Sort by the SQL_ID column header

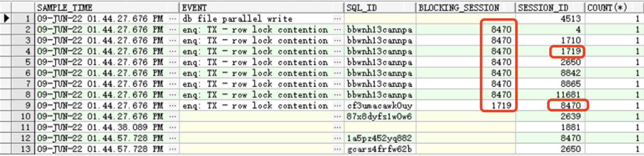point(380,7)
